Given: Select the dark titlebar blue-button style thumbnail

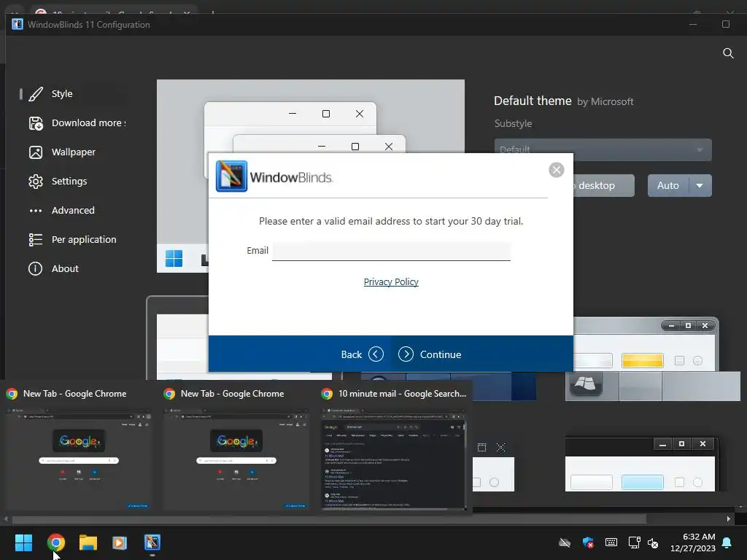Looking at the screenshot, I should 640,464.
